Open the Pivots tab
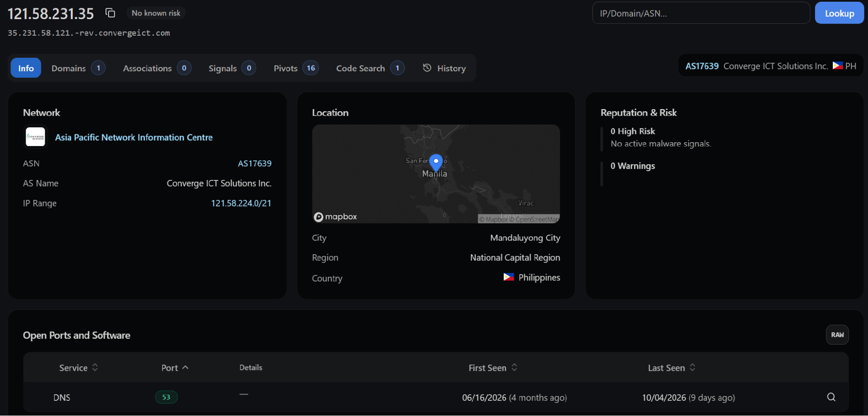The height and width of the screenshot is (416, 868). (x=296, y=68)
